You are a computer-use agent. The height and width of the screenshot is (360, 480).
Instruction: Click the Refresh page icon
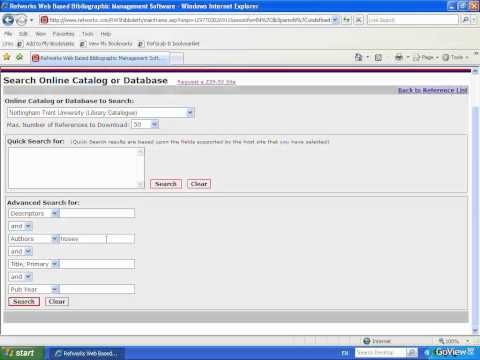pyautogui.click(x=347, y=20)
